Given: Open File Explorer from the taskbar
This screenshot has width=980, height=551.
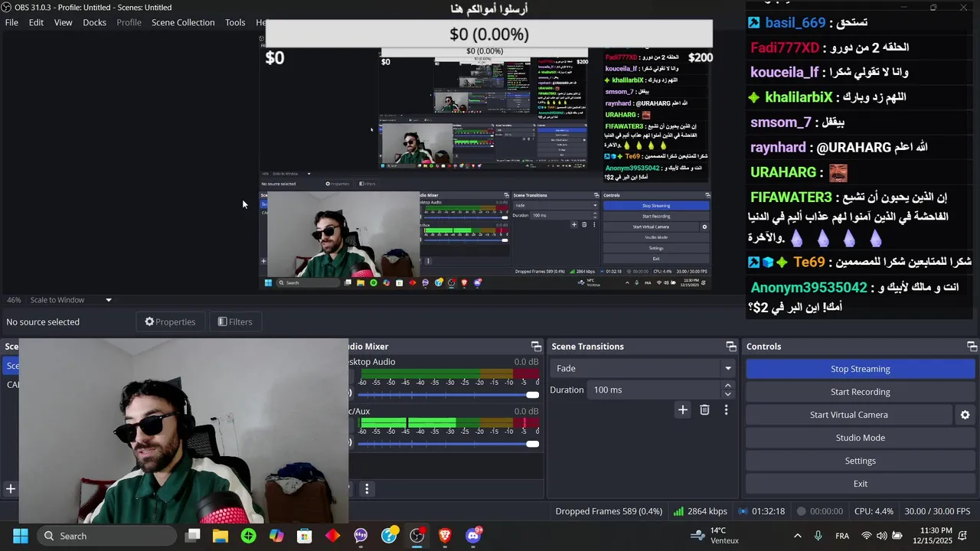Looking at the screenshot, I should click(x=220, y=536).
